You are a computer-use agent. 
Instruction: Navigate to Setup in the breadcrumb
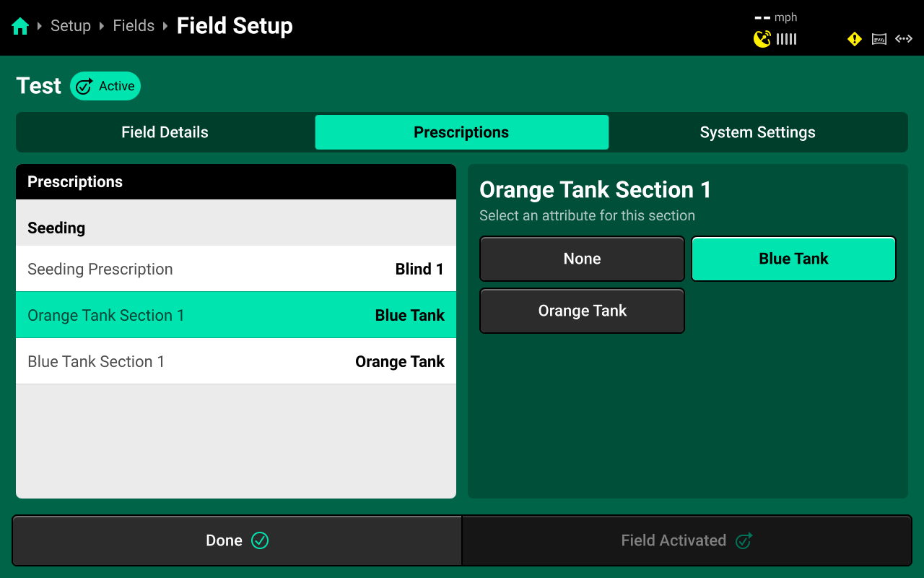[x=71, y=26]
